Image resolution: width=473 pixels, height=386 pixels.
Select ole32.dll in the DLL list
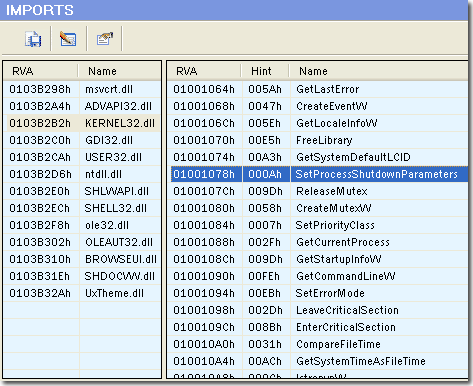tap(82, 225)
